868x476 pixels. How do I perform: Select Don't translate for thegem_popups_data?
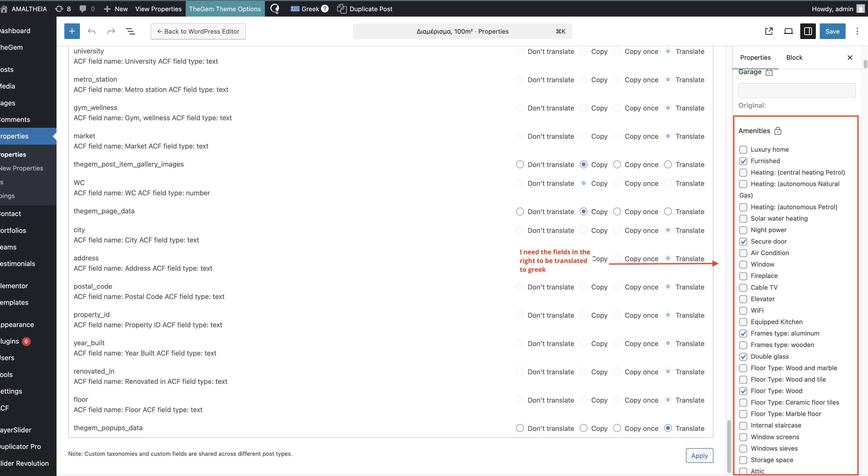click(520, 428)
